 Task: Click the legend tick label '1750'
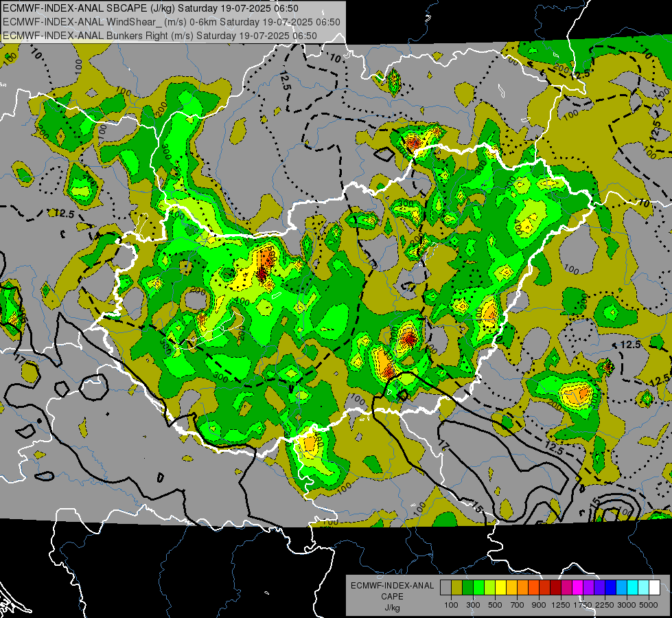(583, 605)
